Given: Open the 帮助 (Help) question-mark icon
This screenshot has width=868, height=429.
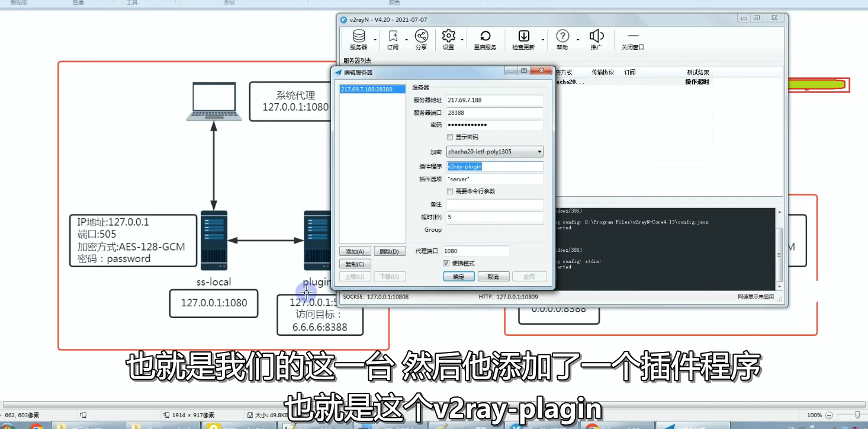Looking at the screenshot, I should (562, 40).
